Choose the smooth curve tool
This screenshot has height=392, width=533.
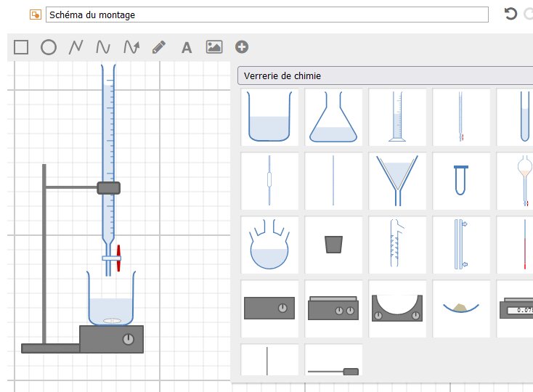[103, 47]
